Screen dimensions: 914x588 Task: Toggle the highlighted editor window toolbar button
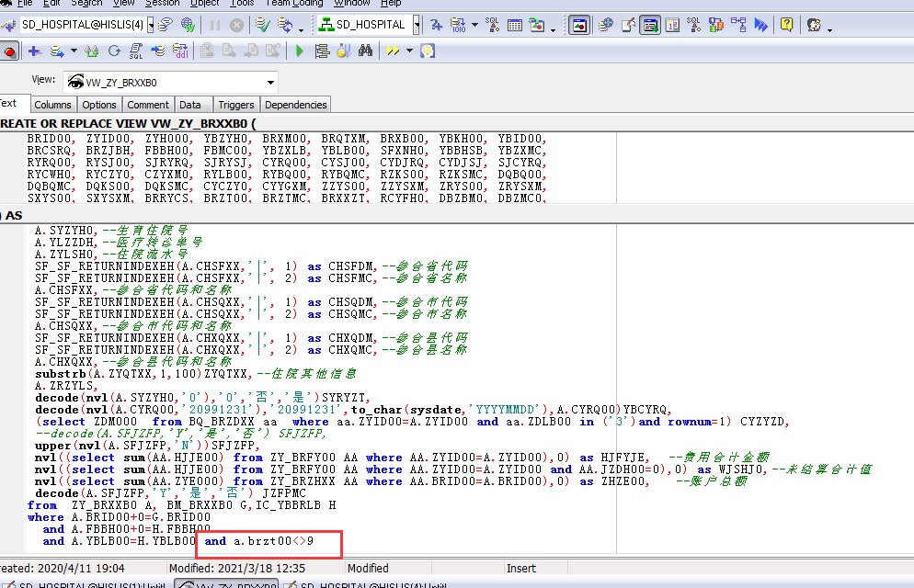(649, 25)
